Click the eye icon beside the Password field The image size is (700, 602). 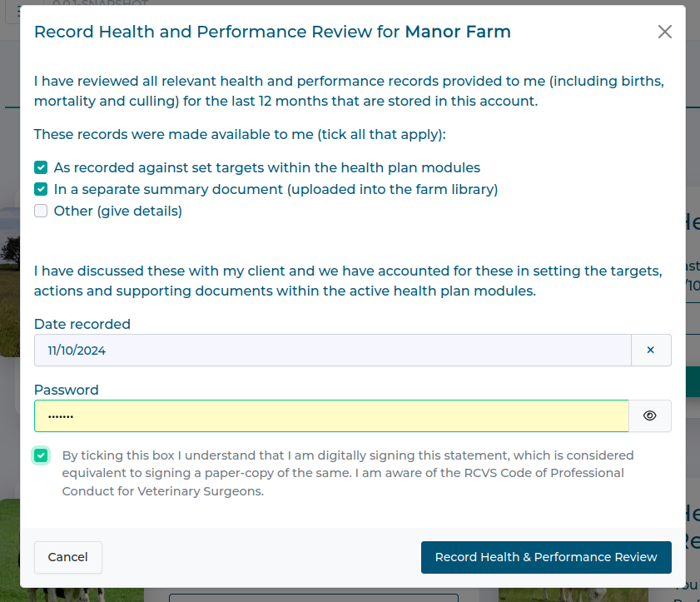(x=649, y=415)
